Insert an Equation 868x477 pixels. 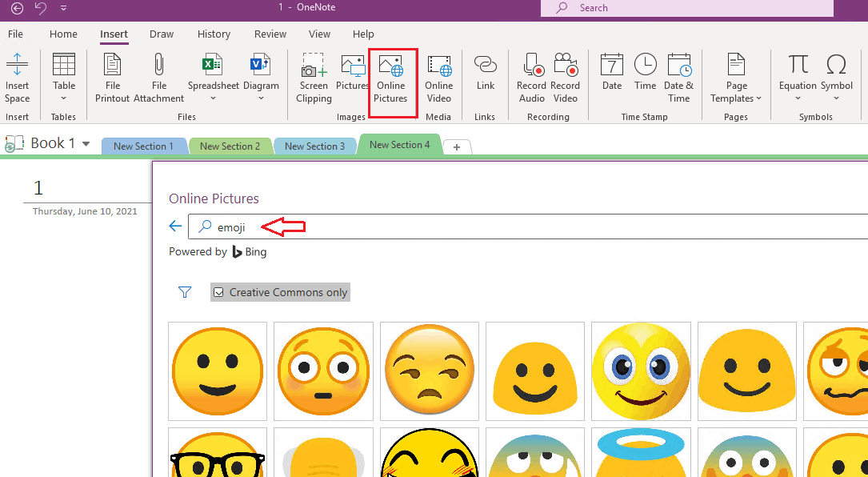pos(798,77)
